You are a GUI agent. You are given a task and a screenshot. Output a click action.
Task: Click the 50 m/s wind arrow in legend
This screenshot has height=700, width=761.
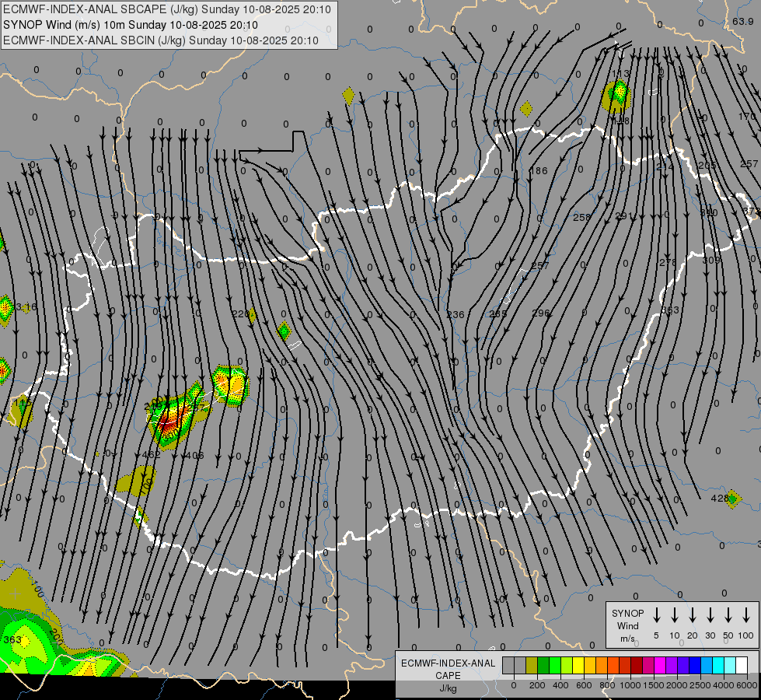pyautogui.click(x=728, y=614)
